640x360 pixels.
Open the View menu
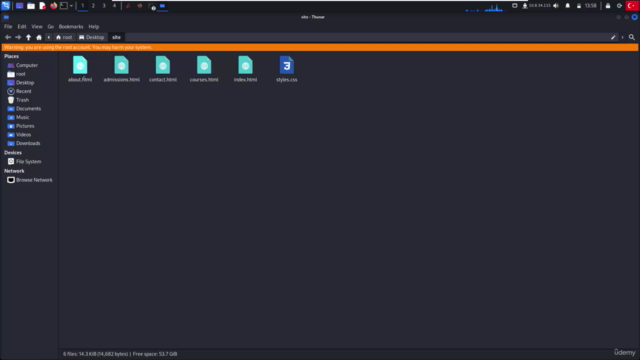coord(37,27)
